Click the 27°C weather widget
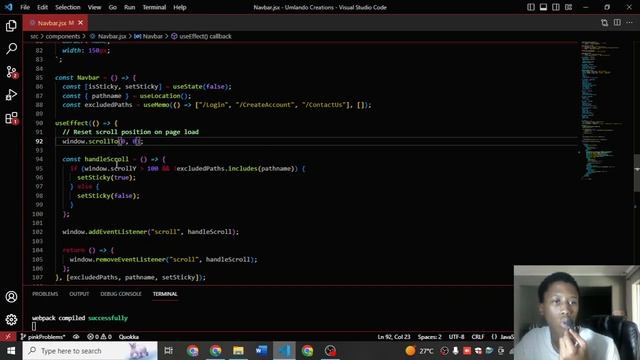The image size is (640, 360). (x=420, y=351)
